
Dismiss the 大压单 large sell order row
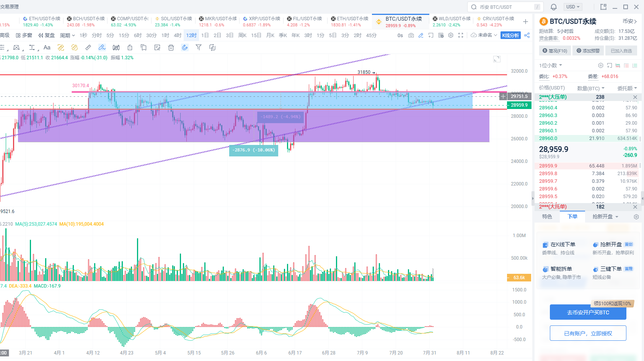635,97
